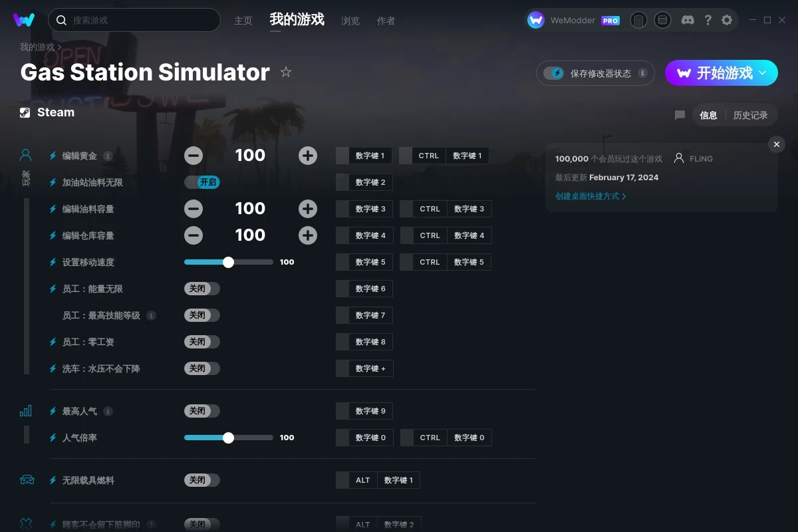The image size is (798, 532).
Task: Click 数字键 6 hotkey for 员工：能量无限
Action: click(364, 289)
